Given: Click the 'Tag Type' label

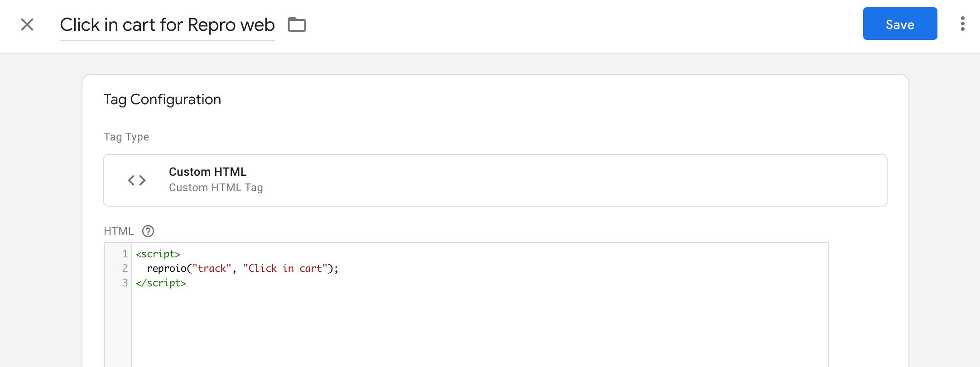Looking at the screenshot, I should pyautogui.click(x=126, y=137).
